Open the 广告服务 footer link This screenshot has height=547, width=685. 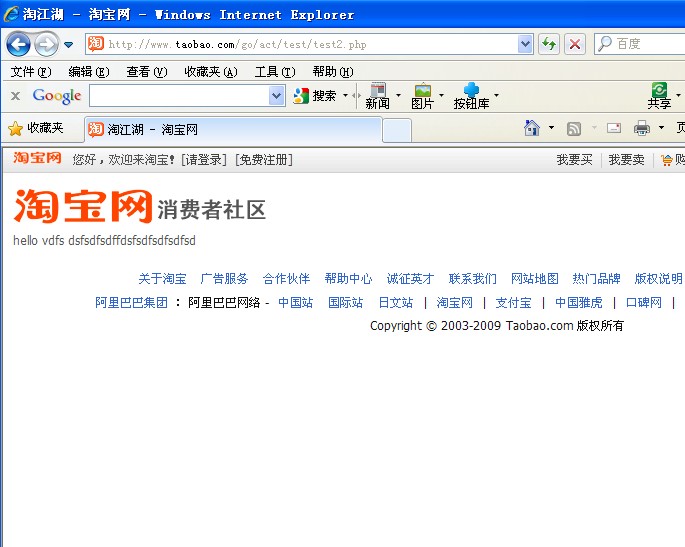click(224, 279)
